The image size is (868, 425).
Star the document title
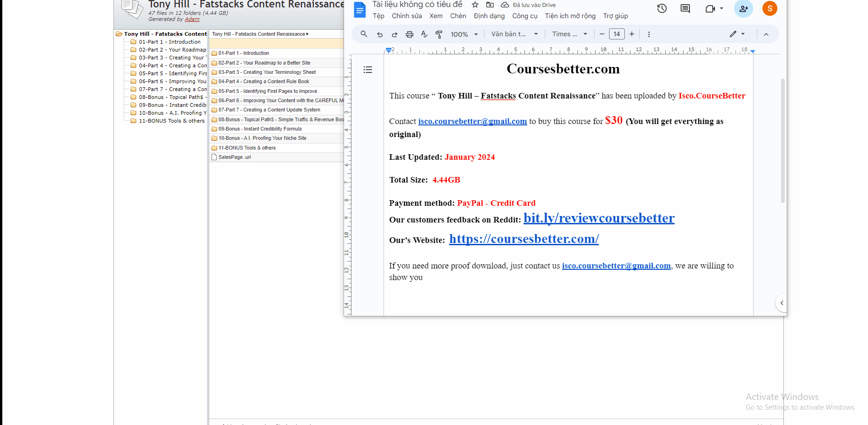pos(475,5)
